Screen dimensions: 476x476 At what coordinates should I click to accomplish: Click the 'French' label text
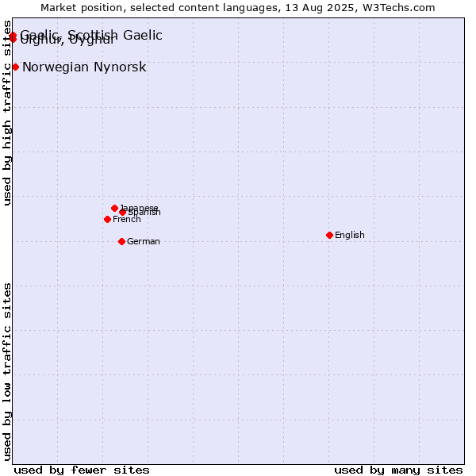pyautogui.click(x=127, y=219)
